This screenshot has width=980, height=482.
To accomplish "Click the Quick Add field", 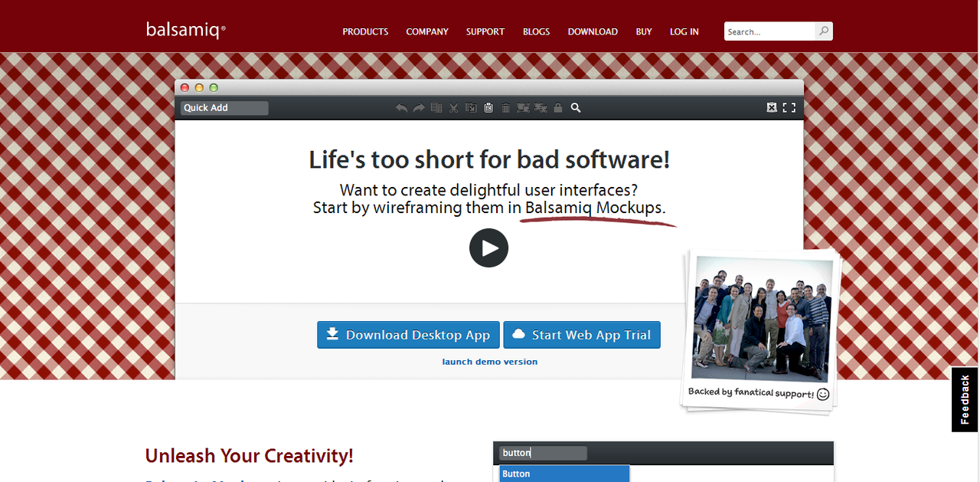I will click(224, 108).
